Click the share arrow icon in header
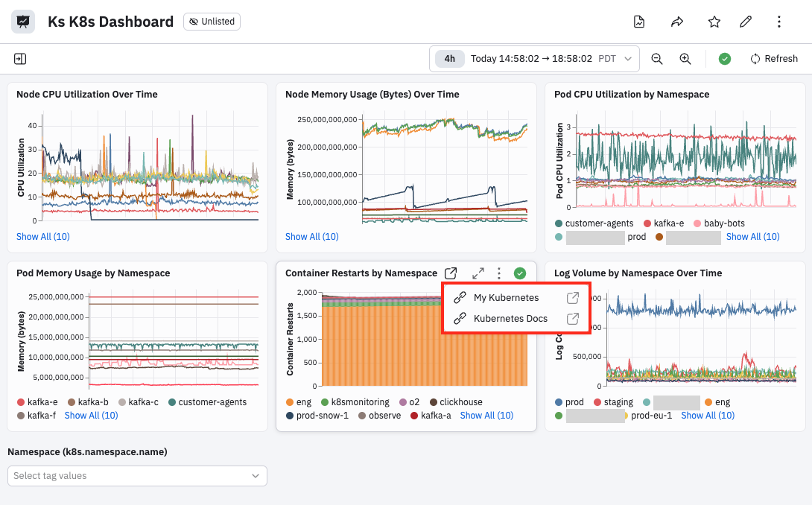 [x=677, y=22]
